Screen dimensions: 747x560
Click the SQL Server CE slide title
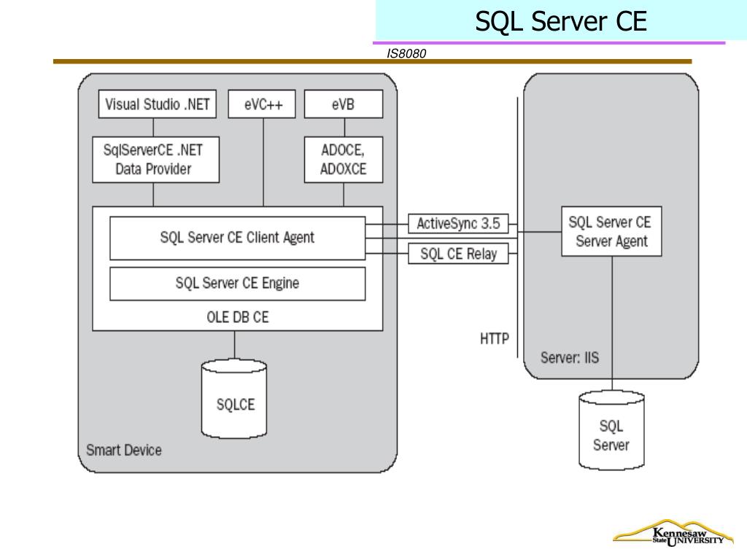561,21
